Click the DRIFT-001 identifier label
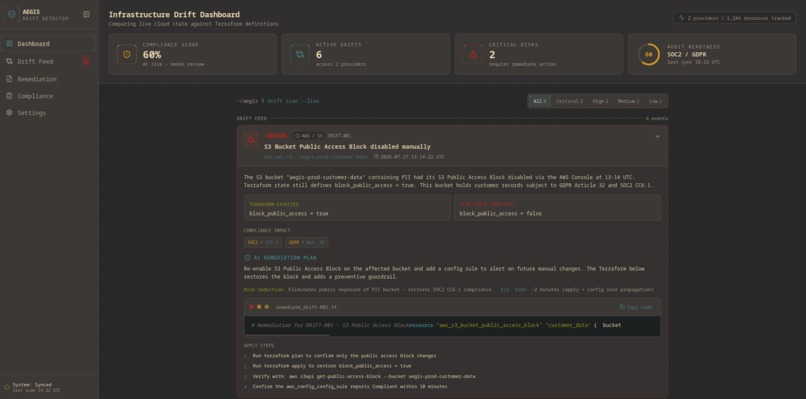Screen dimensions: 806x399 pos(339,136)
